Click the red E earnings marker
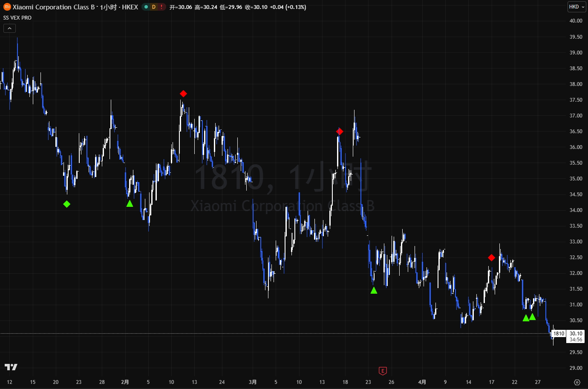 (383, 371)
